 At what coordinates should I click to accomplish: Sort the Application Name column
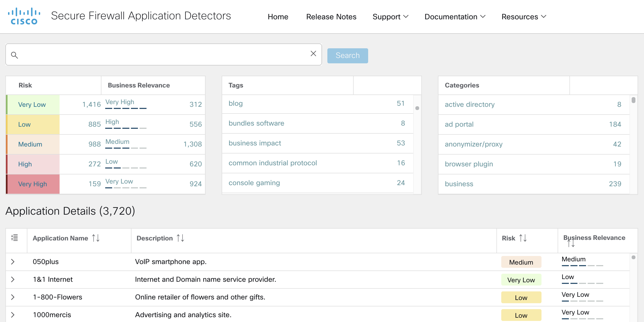click(96, 238)
